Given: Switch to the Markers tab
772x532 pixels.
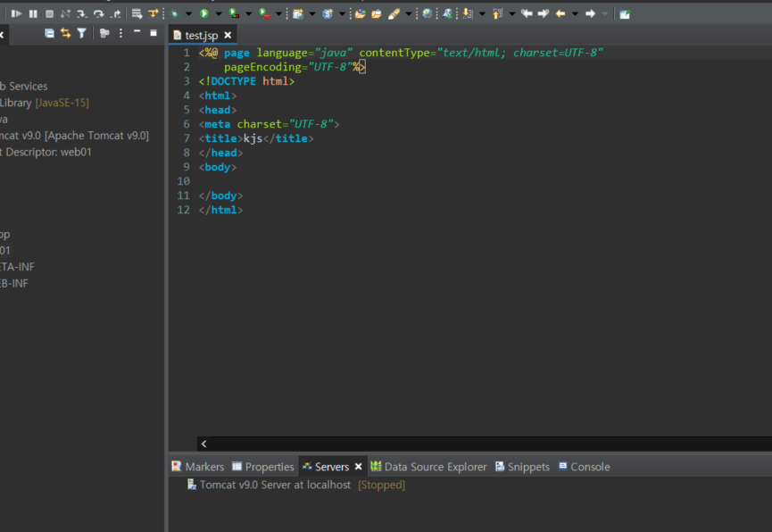Looking at the screenshot, I should 198,467.
